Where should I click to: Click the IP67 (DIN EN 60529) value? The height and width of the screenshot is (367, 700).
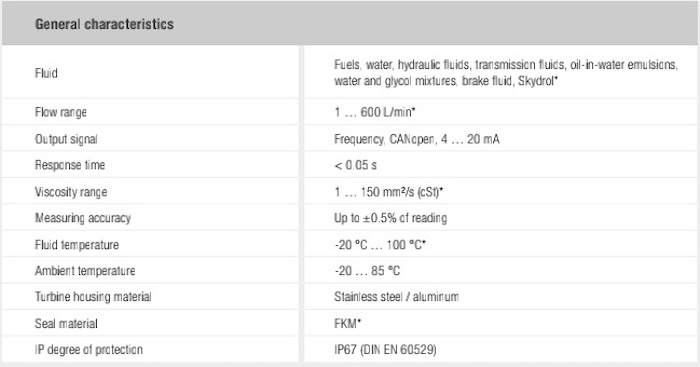click(x=385, y=349)
